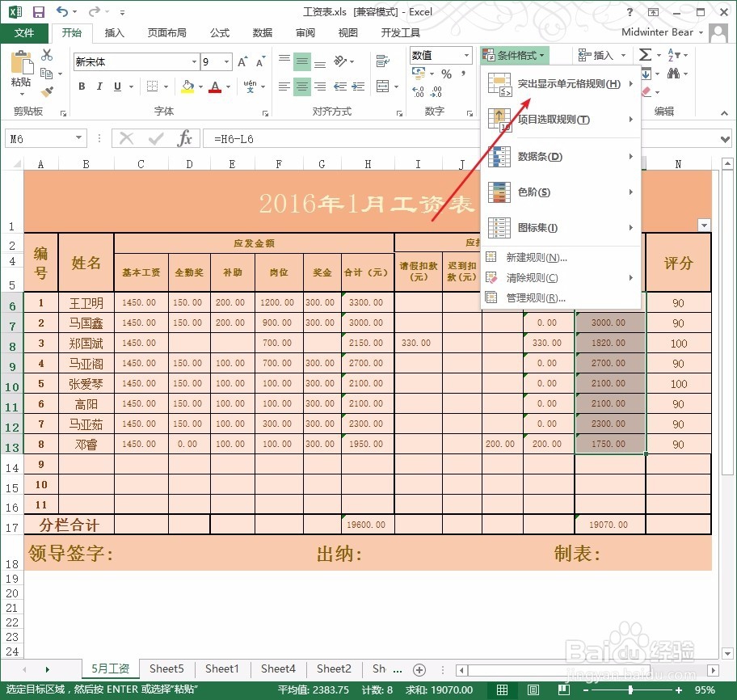This screenshot has height=700, width=737.
Task: Toggle center alignment
Action: pyautogui.click(x=302, y=87)
